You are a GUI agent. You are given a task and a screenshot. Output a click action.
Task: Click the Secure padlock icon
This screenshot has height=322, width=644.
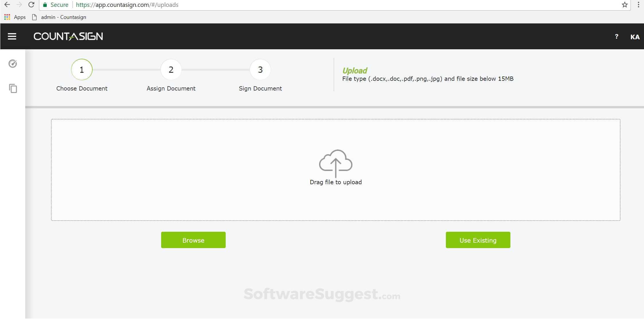click(x=45, y=5)
